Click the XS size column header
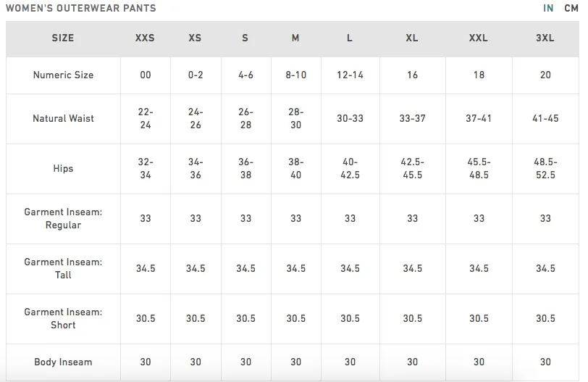The width and height of the screenshot is (588, 382). pos(195,38)
